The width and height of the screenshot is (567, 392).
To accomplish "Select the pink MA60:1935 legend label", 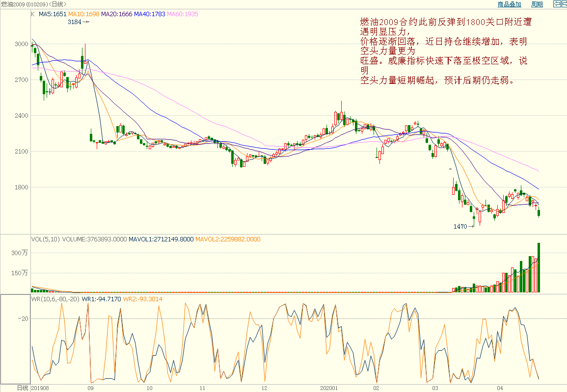I will [x=183, y=14].
